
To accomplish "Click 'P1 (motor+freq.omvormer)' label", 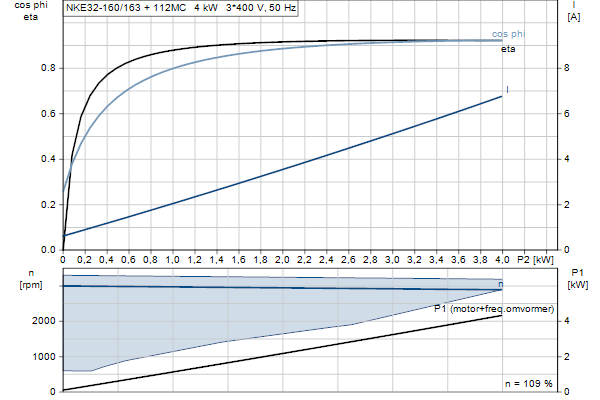I will click(x=494, y=309).
